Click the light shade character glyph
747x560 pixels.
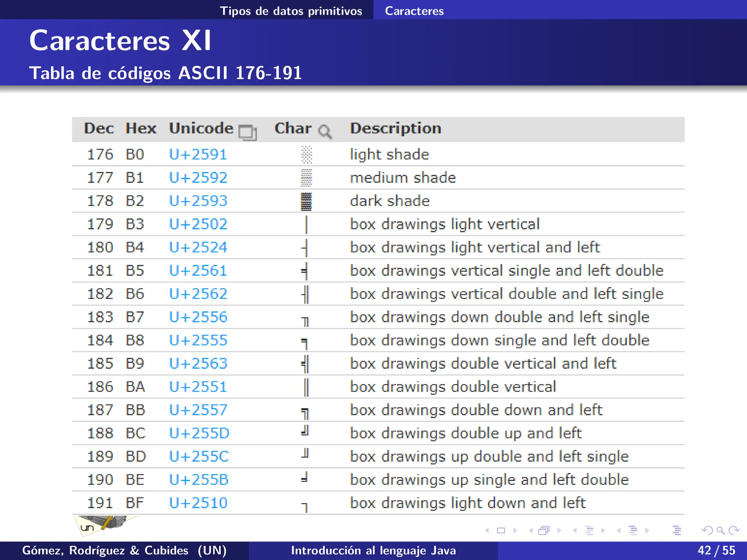coord(307,155)
